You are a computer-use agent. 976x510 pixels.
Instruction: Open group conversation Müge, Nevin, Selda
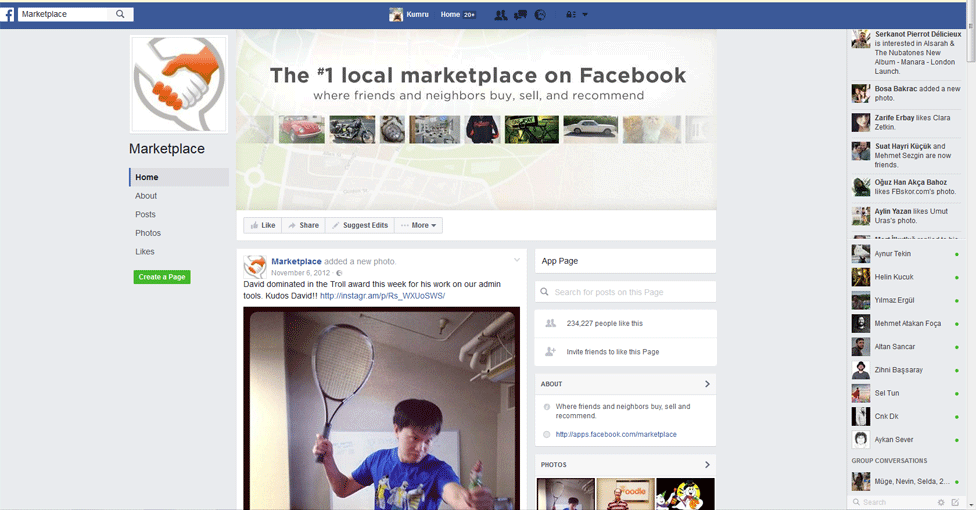906,481
